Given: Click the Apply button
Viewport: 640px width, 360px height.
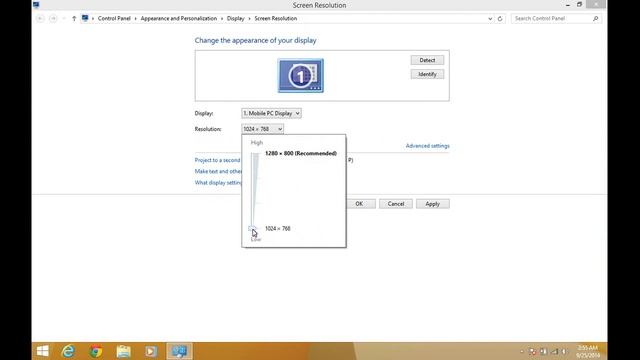Looking at the screenshot, I should (x=433, y=204).
